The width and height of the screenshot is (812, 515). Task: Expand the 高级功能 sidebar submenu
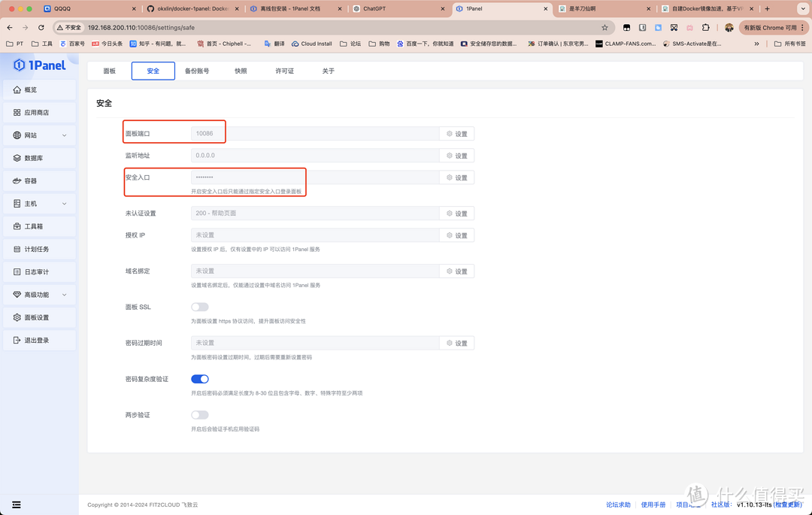pyautogui.click(x=64, y=295)
